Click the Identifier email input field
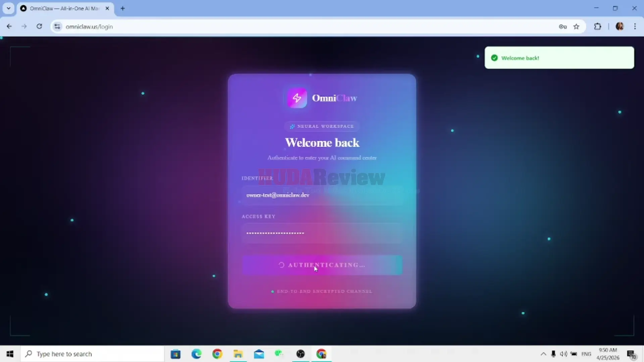644x362 pixels. click(322, 195)
